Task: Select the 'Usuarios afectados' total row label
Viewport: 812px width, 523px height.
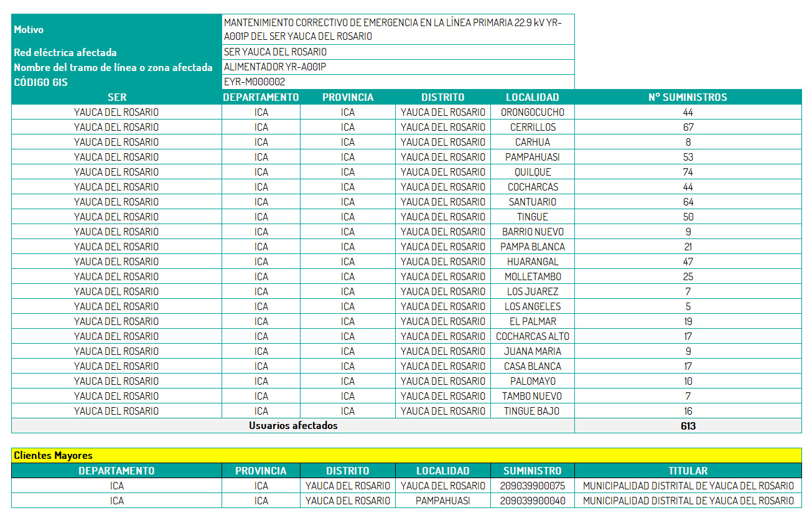Action: click(x=293, y=426)
